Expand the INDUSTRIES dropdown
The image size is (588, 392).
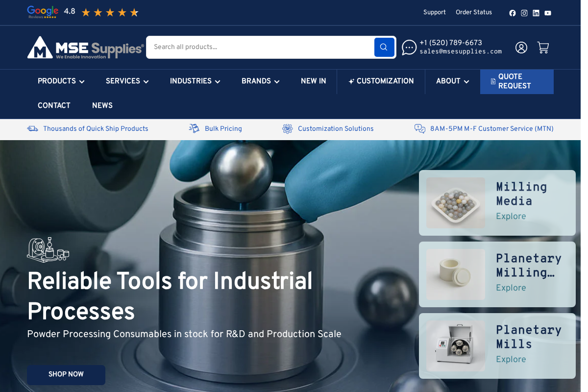tap(195, 81)
